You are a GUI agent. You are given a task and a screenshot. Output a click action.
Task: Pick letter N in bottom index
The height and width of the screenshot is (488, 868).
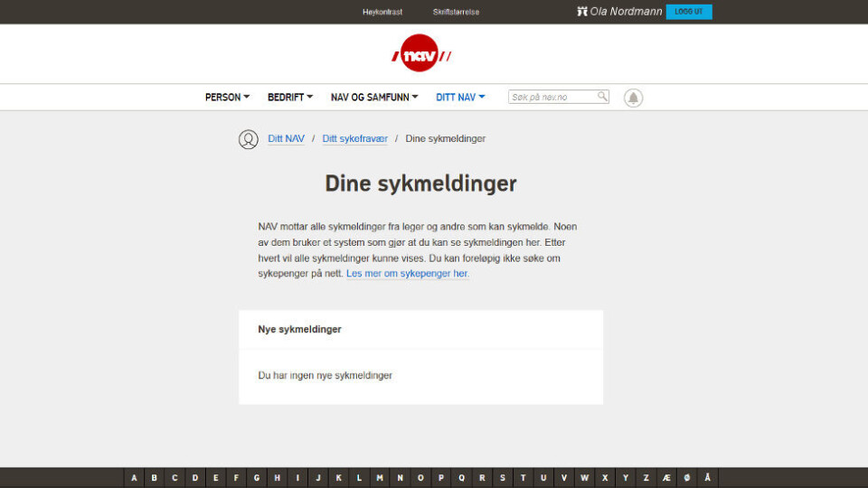coord(401,477)
